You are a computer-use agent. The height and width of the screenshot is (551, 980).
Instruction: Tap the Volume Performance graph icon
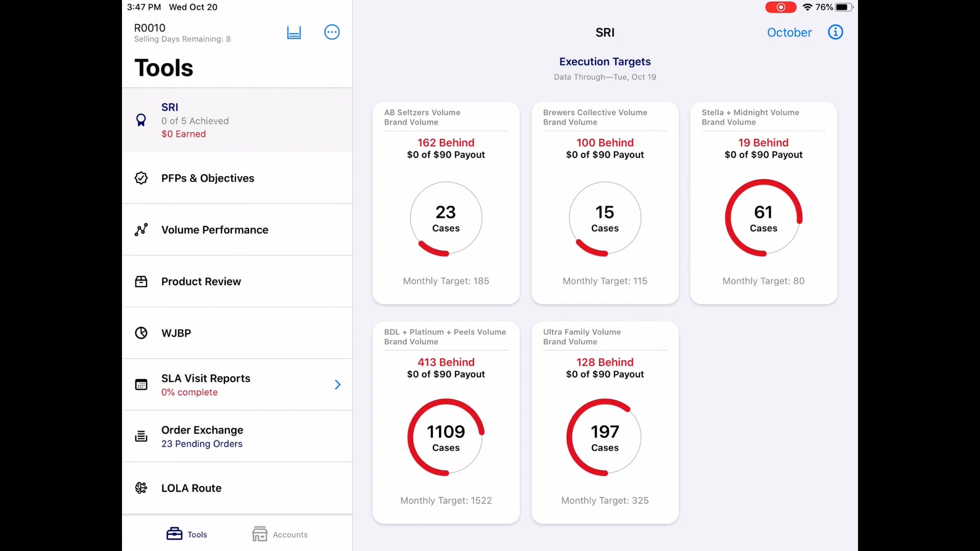(141, 230)
